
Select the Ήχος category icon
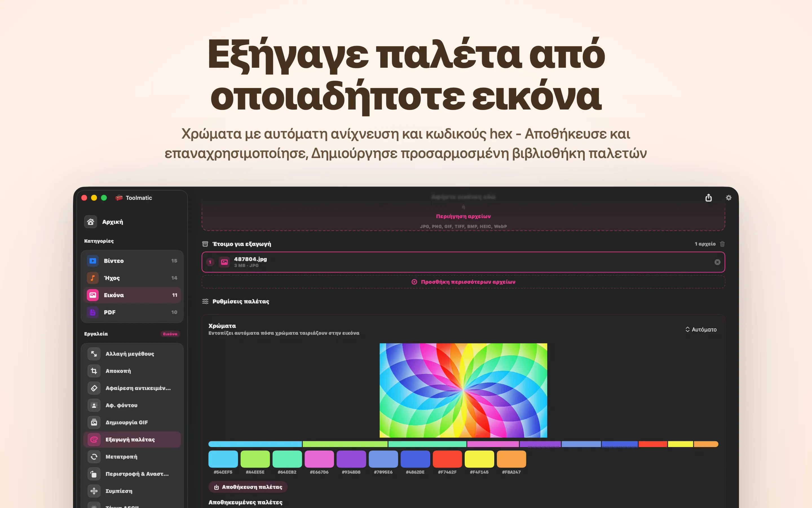93,278
